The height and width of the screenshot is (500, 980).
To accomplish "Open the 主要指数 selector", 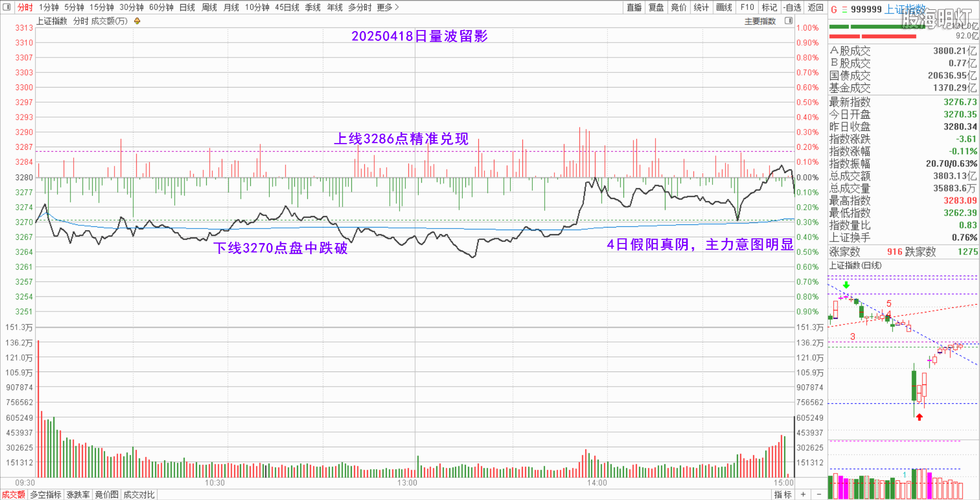I will point(760,21).
